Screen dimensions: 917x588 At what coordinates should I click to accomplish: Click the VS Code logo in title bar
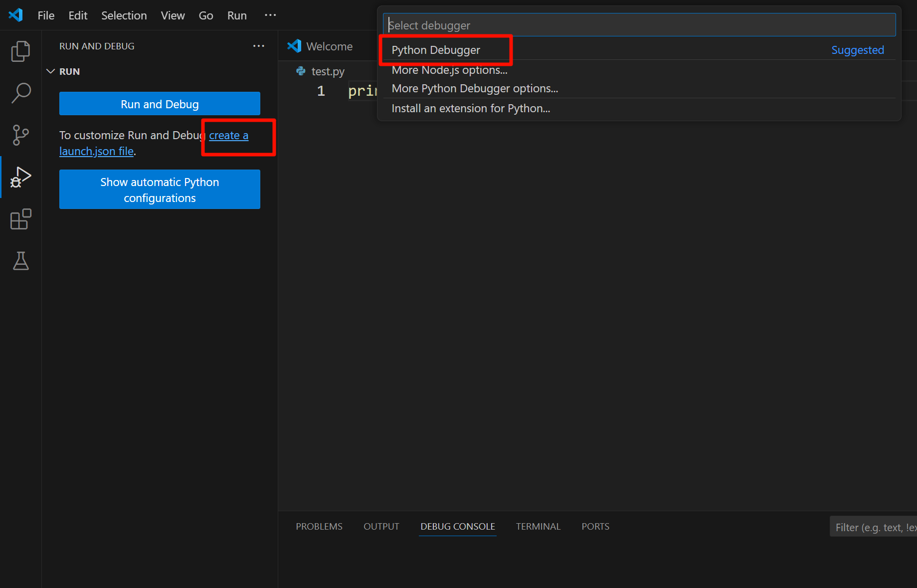(16, 15)
